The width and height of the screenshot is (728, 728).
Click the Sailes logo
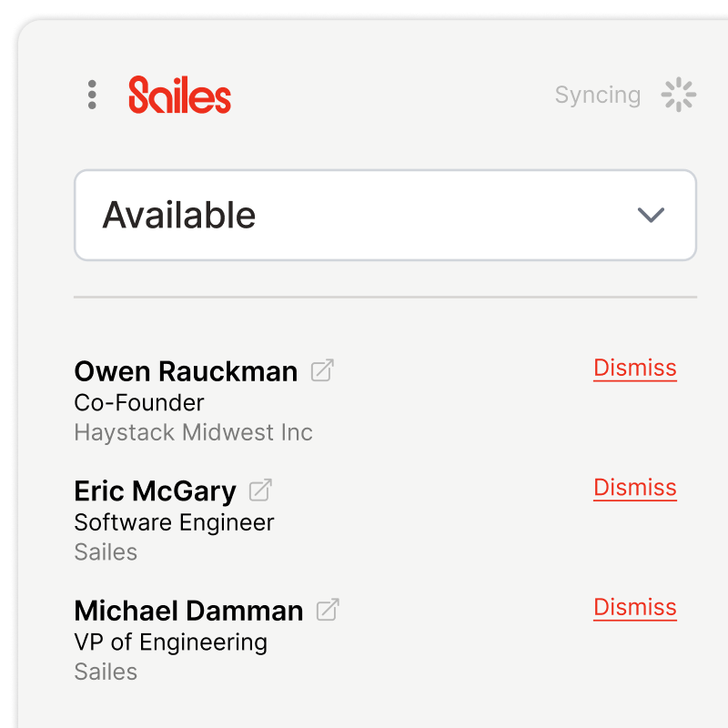point(179,95)
